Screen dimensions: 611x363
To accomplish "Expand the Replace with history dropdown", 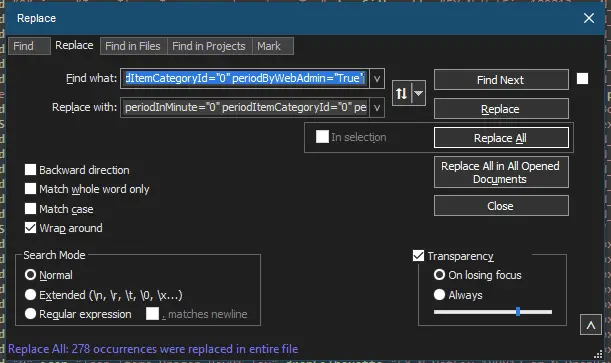I will point(377,107).
